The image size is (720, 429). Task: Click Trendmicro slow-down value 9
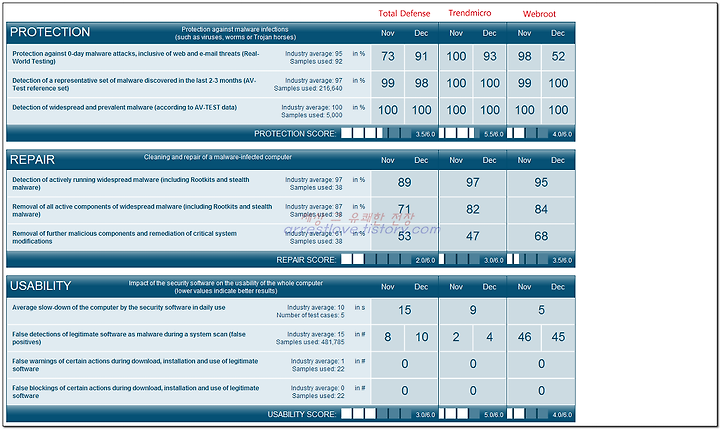pyautogui.click(x=472, y=310)
